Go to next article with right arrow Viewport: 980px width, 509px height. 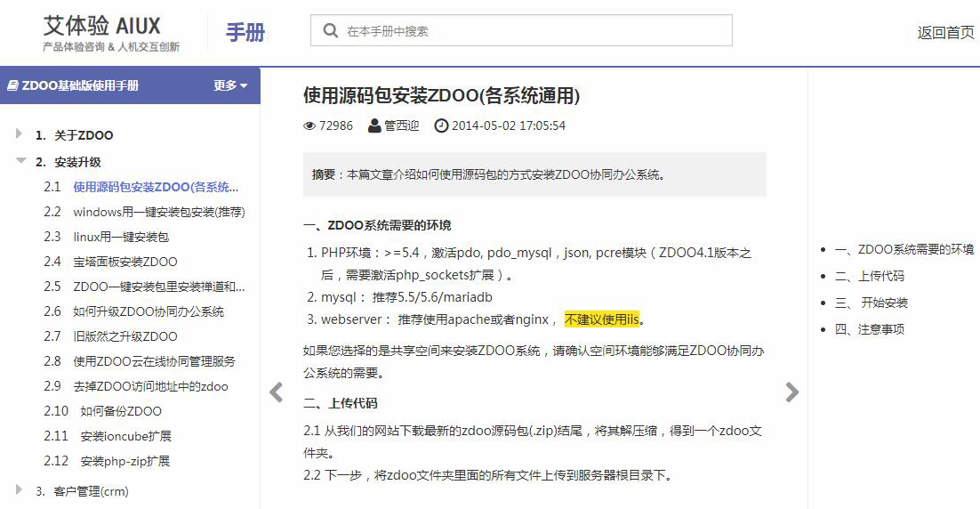pyautogui.click(x=791, y=392)
